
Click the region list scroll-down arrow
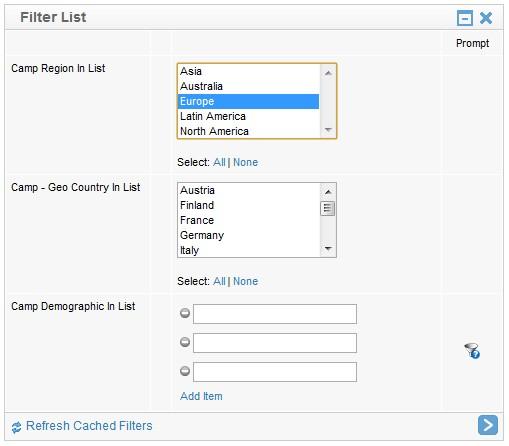[328, 130]
